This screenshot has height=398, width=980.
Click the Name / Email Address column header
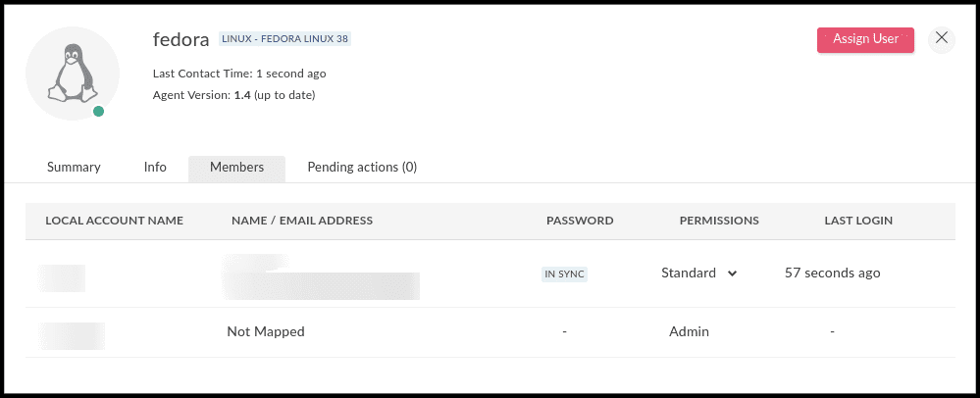coord(302,221)
